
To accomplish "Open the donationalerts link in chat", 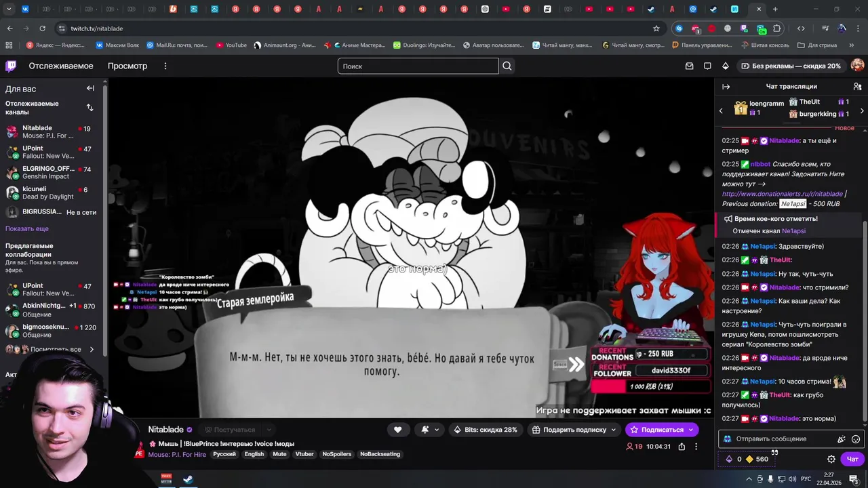I will tap(783, 194).
